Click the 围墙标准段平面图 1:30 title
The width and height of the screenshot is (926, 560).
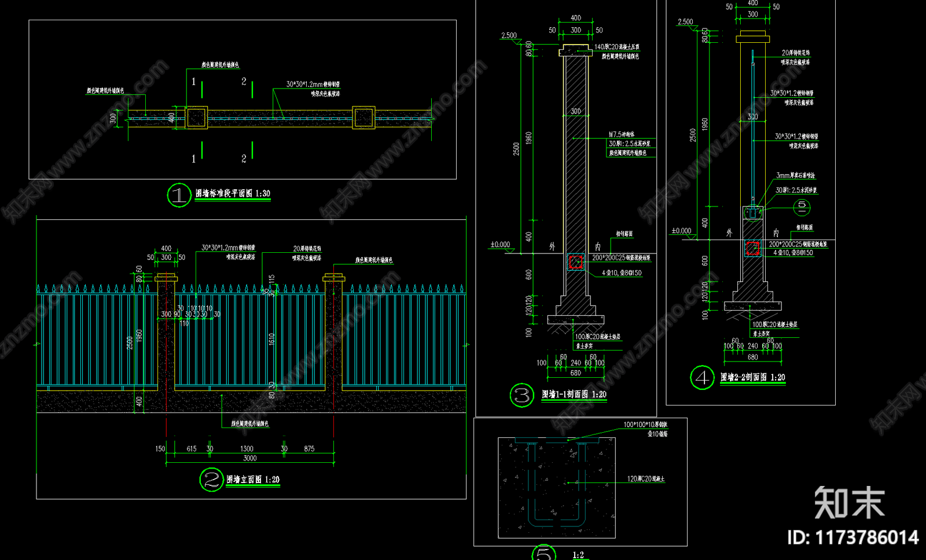[x=233, y=194]
